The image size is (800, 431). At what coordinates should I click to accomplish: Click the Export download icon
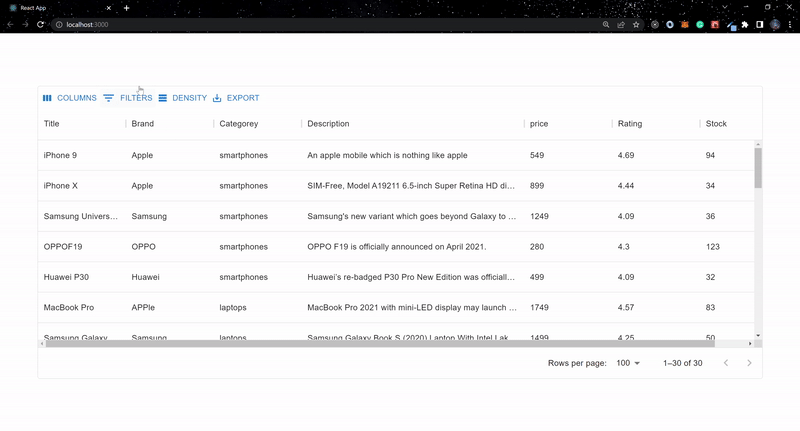coord(217,98)
